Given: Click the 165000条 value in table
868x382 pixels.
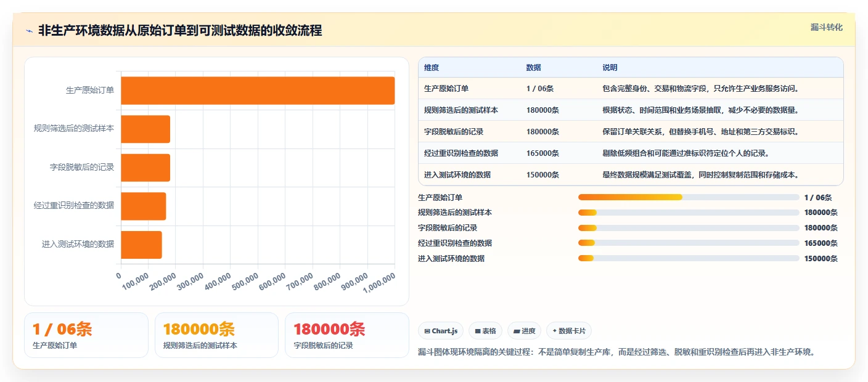Looking at the screenshot, I should coord(542,153).
